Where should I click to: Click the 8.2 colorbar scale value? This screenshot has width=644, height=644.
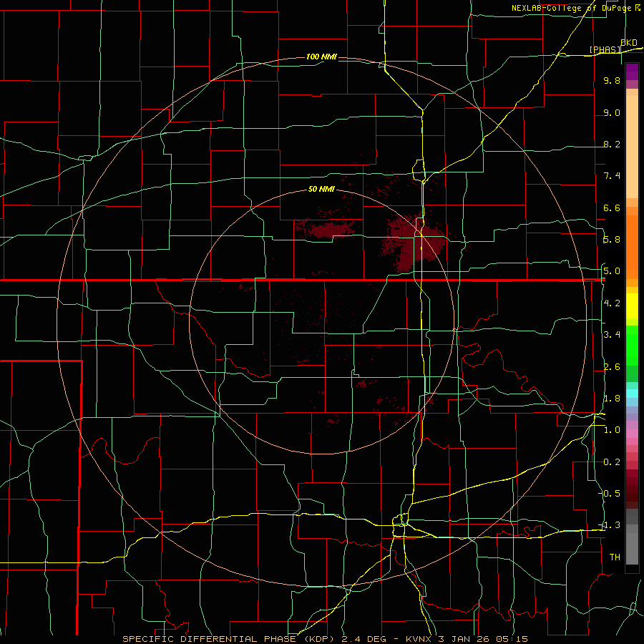(612, 144)
